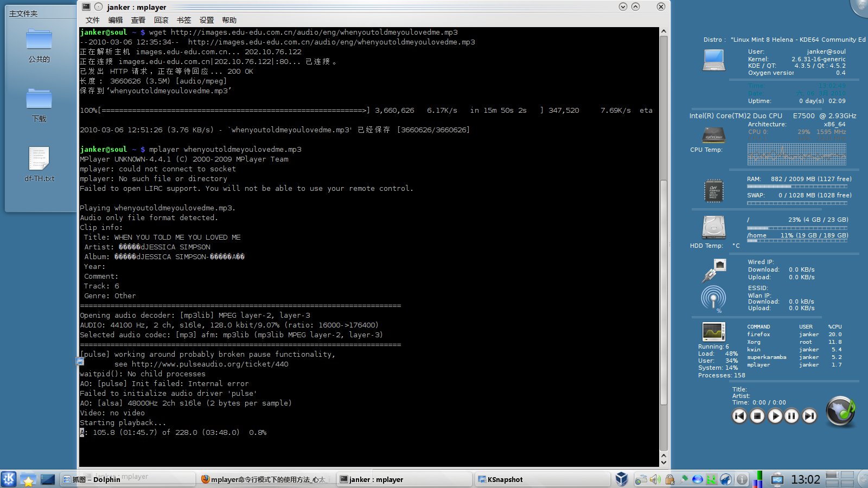
Task: Click the pause button in media widget
Action: point(792,416)
